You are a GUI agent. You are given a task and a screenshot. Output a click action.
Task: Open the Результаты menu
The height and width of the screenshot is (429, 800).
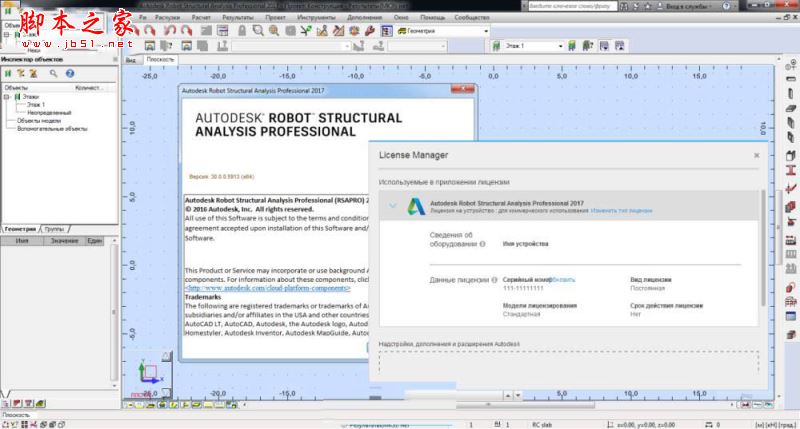(238, 17)
